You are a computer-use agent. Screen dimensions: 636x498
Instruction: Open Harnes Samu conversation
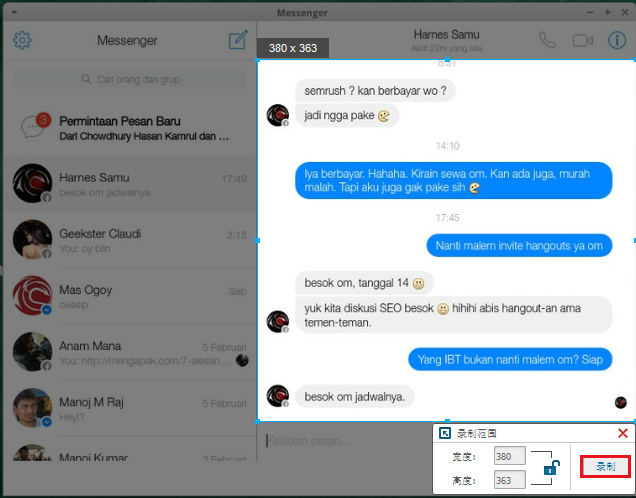coord(130,183)
